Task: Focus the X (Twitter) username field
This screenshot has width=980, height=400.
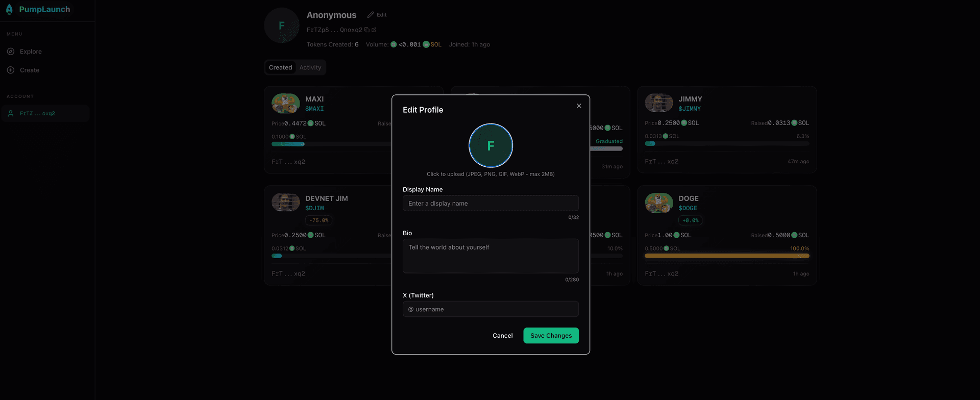Action: pos(491,309)
